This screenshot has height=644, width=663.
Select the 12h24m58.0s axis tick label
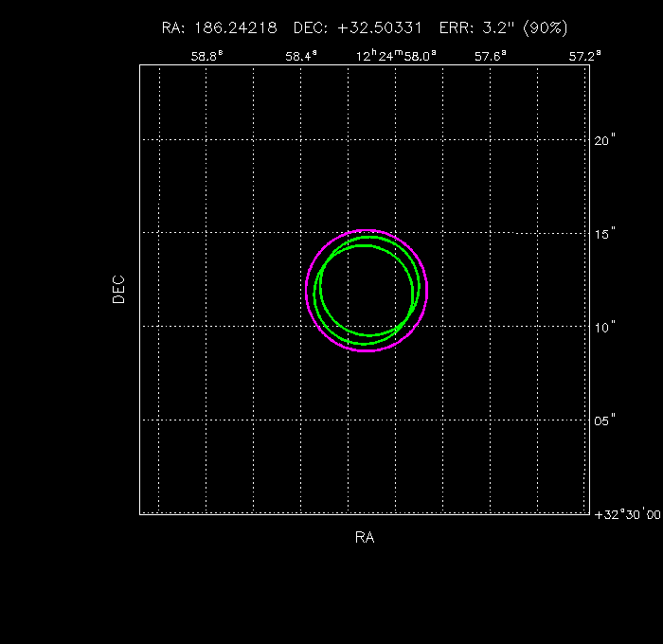pyautogui.click(x=396, y=56)
